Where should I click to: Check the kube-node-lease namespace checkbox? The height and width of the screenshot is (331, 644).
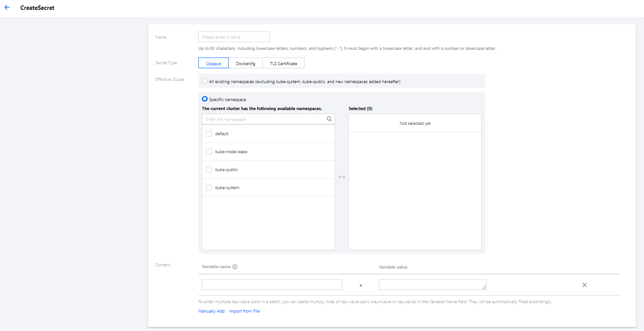click(x=209, y=152)
